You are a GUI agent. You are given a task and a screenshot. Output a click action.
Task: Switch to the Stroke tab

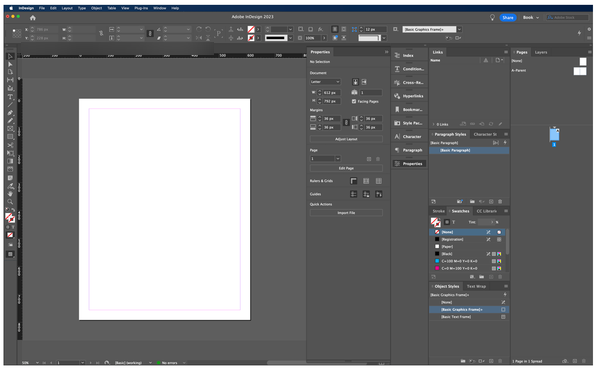coord(439,211)
